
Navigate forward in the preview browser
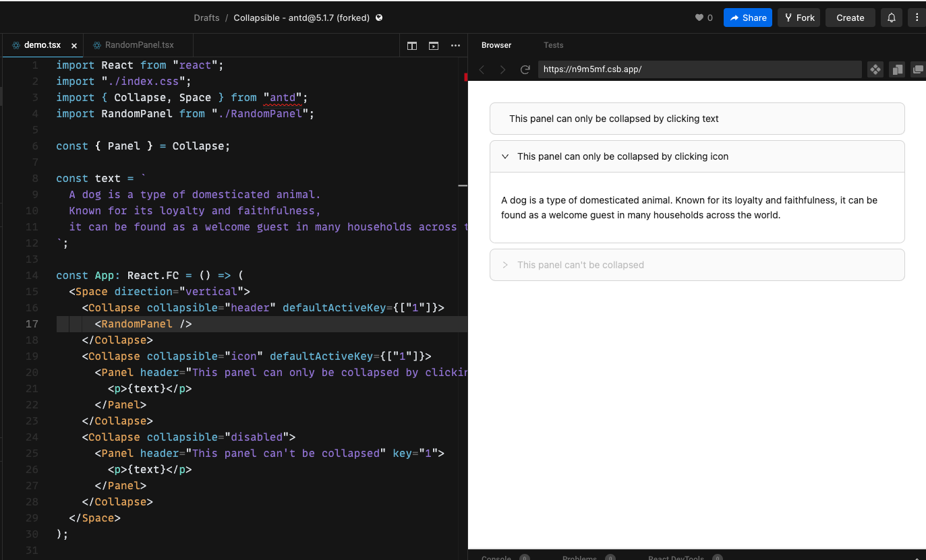click(503, 69)
